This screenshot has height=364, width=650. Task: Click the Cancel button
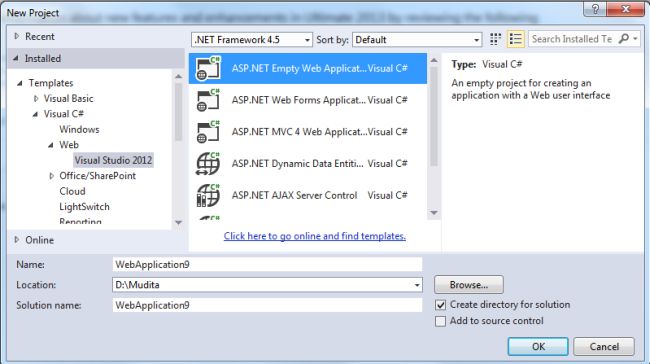(604, 346)
